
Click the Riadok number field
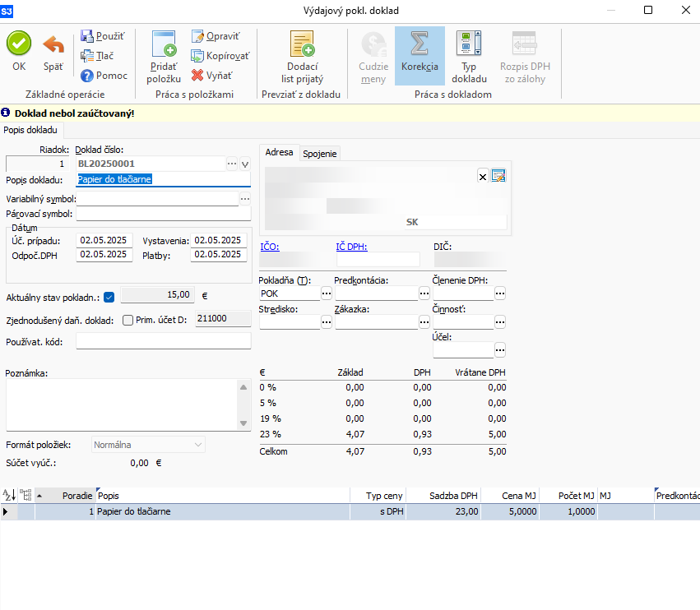38,164
